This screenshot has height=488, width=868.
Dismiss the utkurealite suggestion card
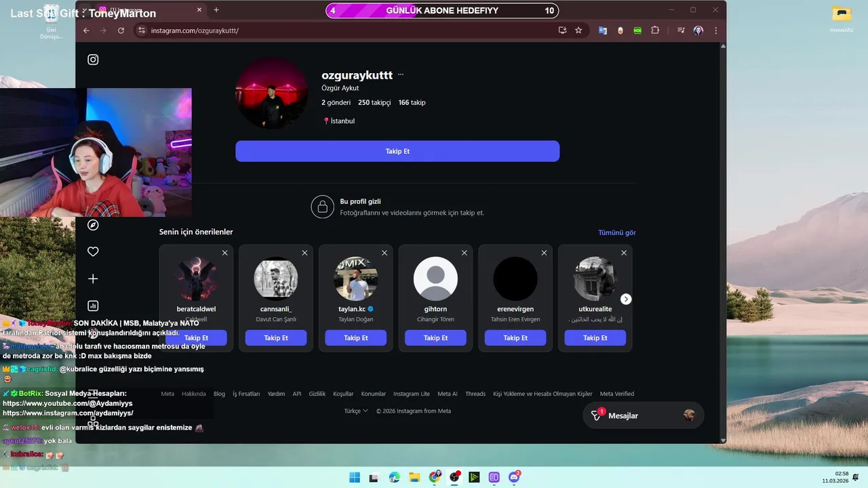pyautogui.click(x=624, y=253)
